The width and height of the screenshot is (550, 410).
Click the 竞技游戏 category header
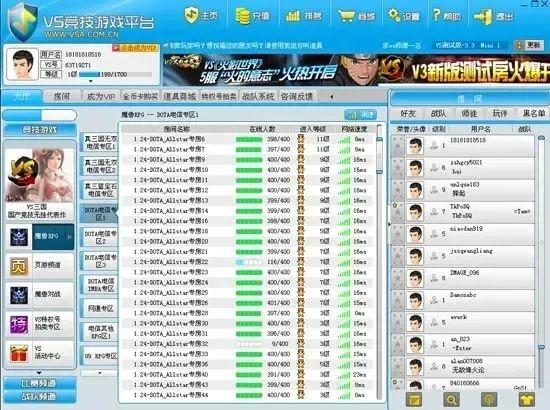point(40,130)
